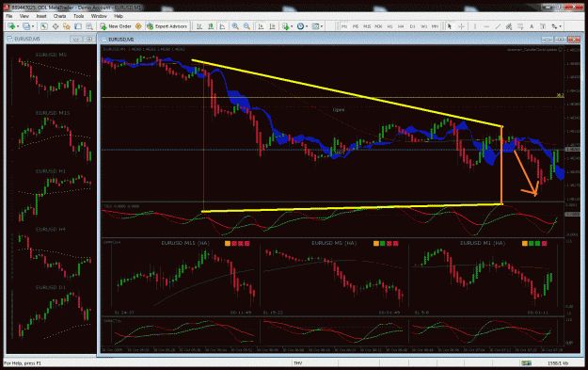Image resolution: width=588 pixels, height=370 pixels.
Task: Select the Equidistant Channel tool
Action: coord(509,26)
